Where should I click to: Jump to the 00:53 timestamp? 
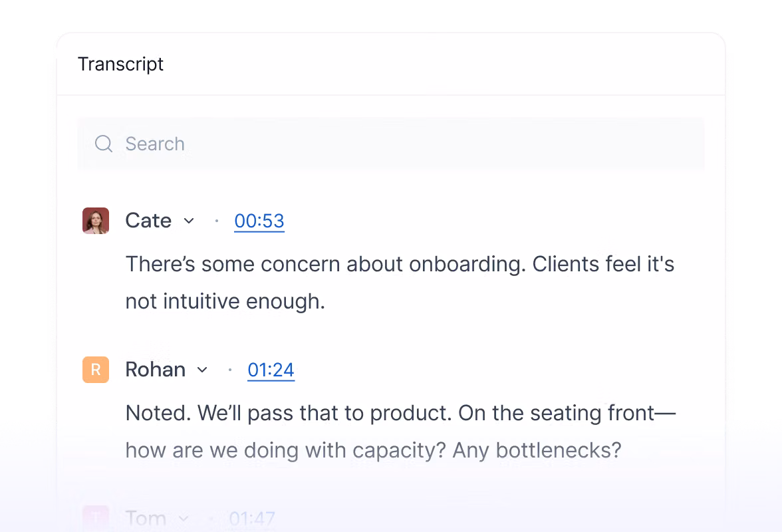coord(259,221)
